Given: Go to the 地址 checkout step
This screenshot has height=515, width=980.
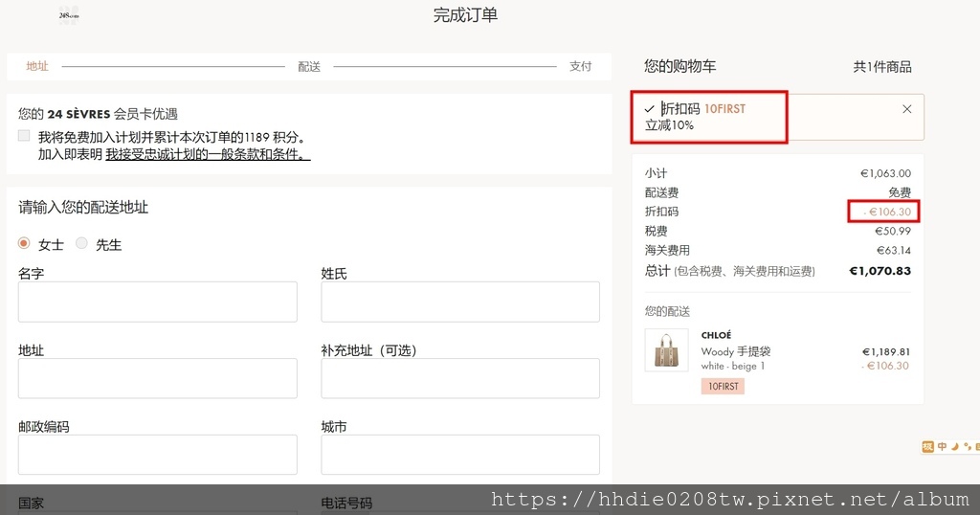Looking at the screenshot, I should tap(37, 66).
